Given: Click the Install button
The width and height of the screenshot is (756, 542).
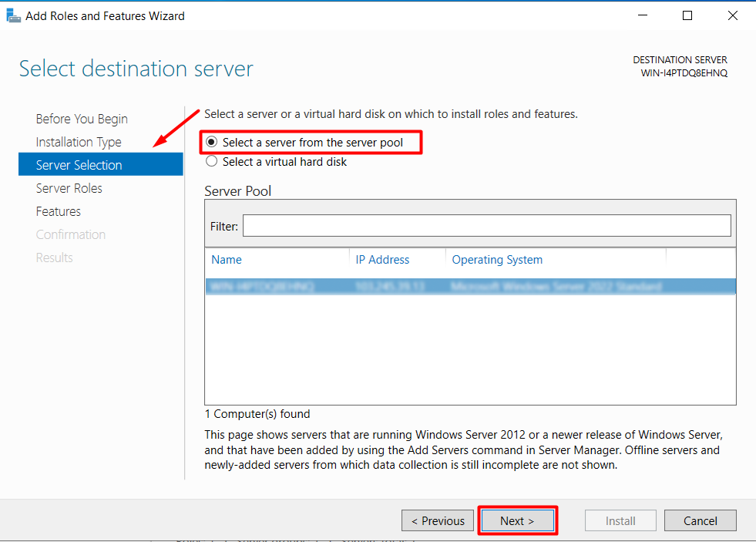Looking at the screenshot, I should 620,520.
